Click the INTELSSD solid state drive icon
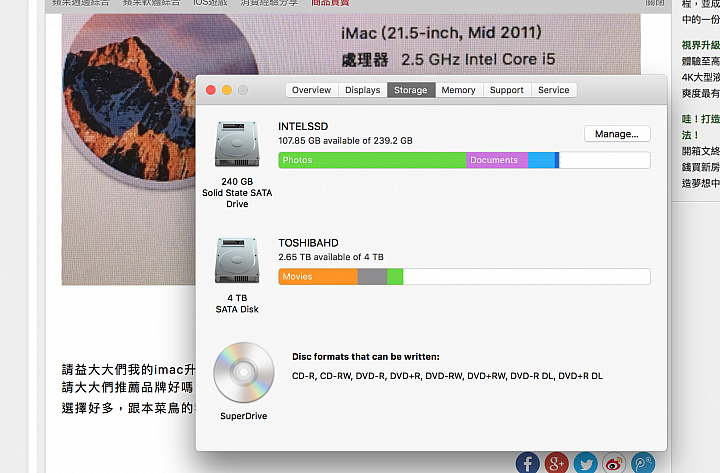Screen dimensions: 720x473 (237, 144)
